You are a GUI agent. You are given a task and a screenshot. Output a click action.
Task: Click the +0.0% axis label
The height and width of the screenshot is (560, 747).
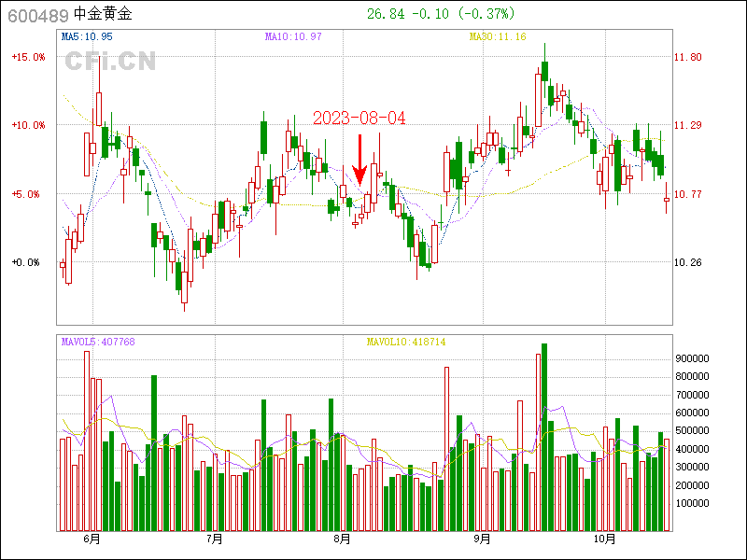pyautogui.click(x=25, y=262)
